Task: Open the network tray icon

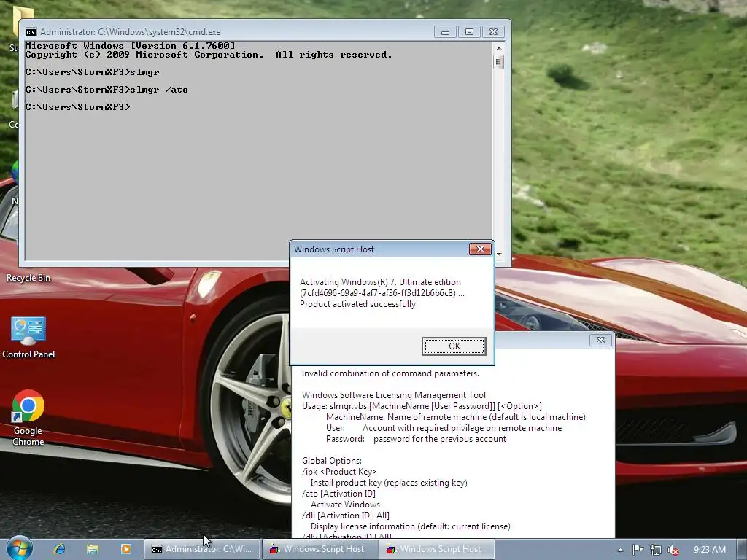Action: pyautogui.click(x=656, y=550)
